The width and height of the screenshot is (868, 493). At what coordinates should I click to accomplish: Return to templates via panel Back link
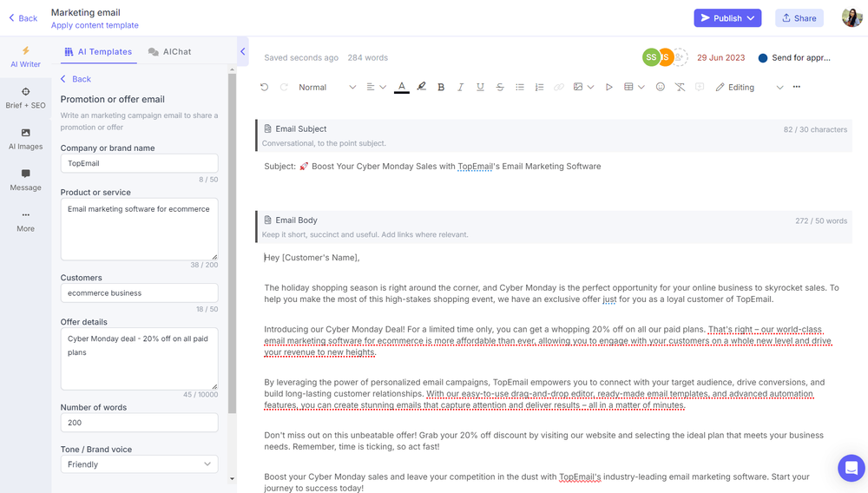click(x=76, y=79)
